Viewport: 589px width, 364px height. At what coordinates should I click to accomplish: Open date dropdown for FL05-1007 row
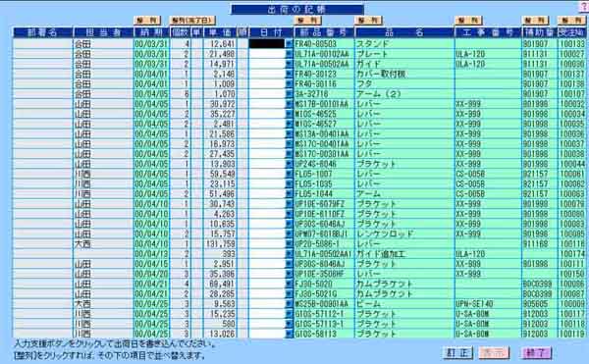(x=289, y=174)
